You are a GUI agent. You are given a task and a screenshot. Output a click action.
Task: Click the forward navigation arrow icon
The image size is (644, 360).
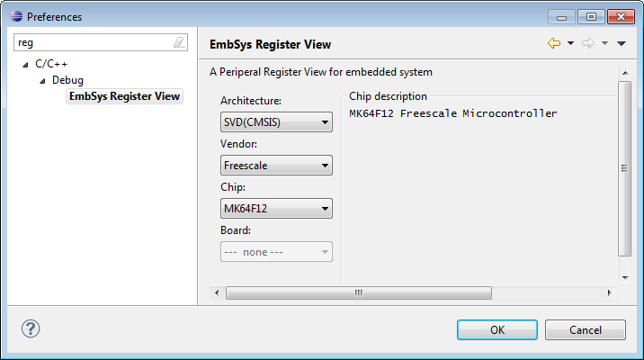point(588,43)
